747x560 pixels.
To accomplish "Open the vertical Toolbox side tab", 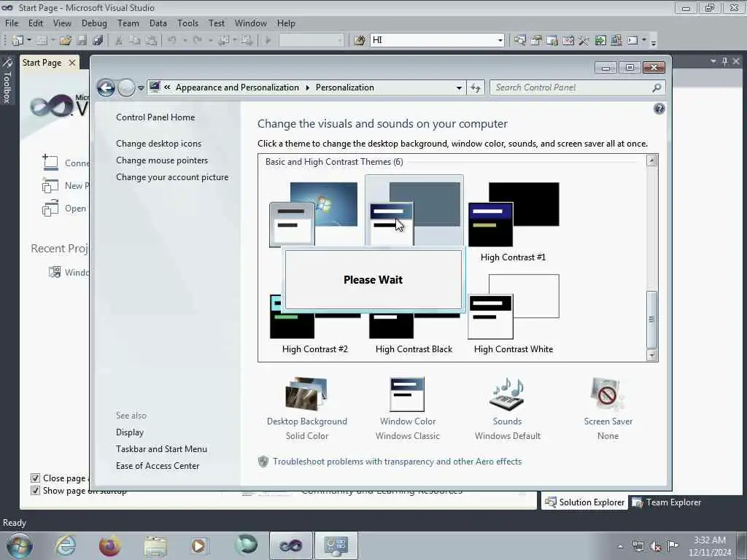I will point(7,81).
